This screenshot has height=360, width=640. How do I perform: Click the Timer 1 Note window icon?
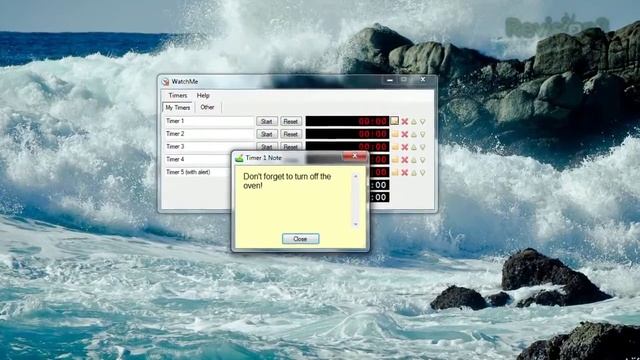coord(239,158)
